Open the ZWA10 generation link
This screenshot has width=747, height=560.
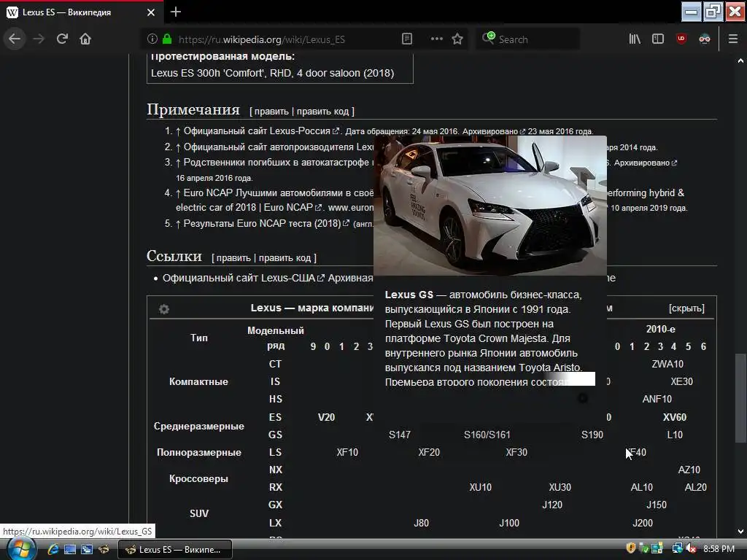click(x=667, y=365)
